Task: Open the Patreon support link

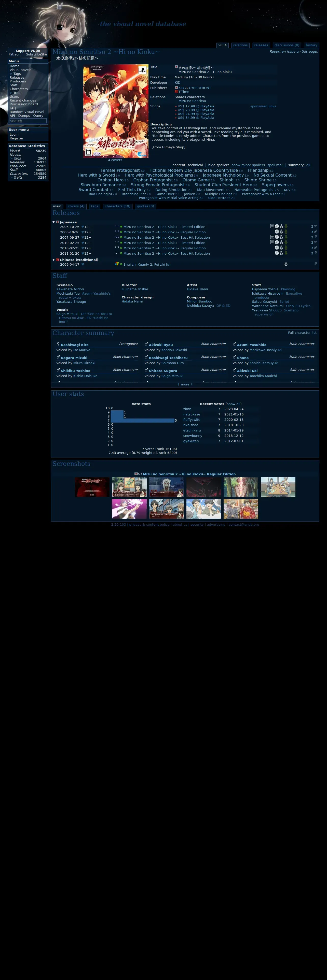Action: pos(15,54)
